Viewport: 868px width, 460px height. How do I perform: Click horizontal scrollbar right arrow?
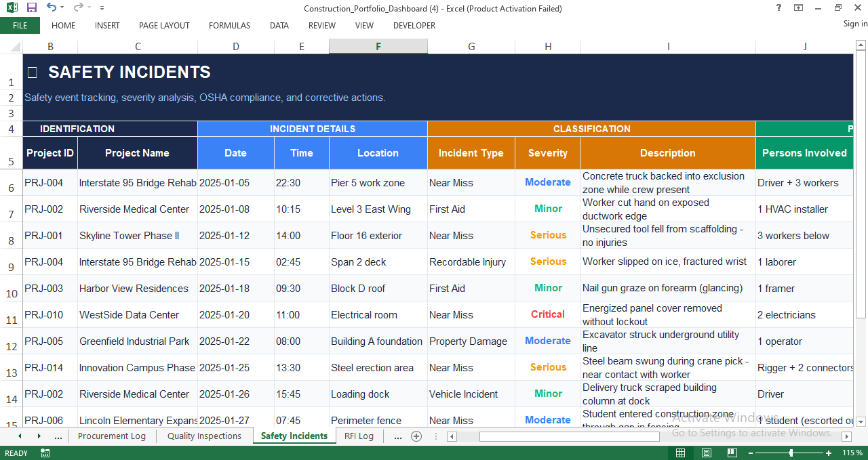tap(847, 436)
